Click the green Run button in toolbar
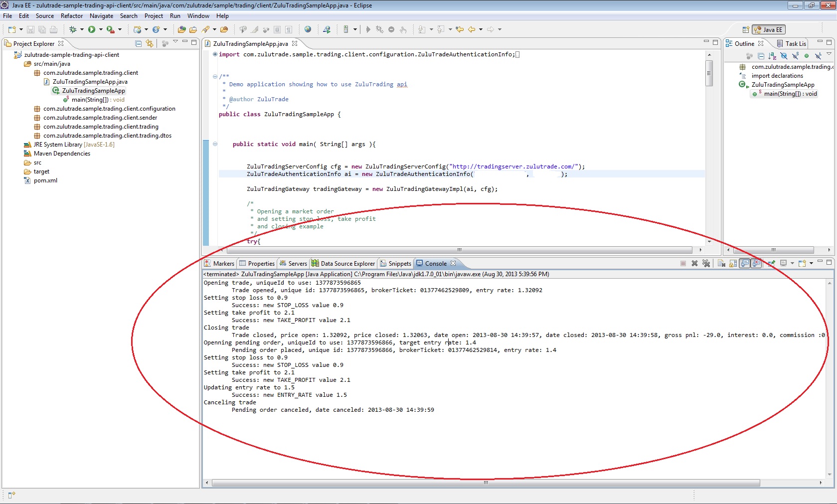 coord(92,30)
